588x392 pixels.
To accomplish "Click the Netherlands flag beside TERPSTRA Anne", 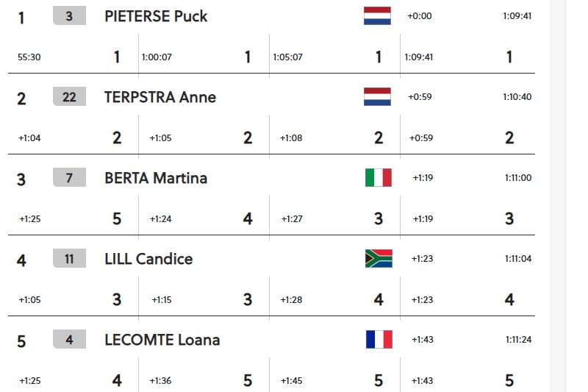I will pyautogui.click(x=377, y=97).
